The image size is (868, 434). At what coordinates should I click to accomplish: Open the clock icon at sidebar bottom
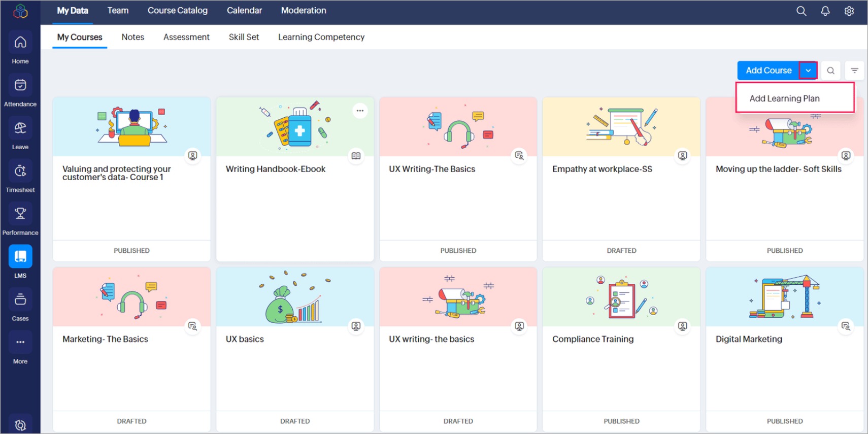(x=20, y=425)
